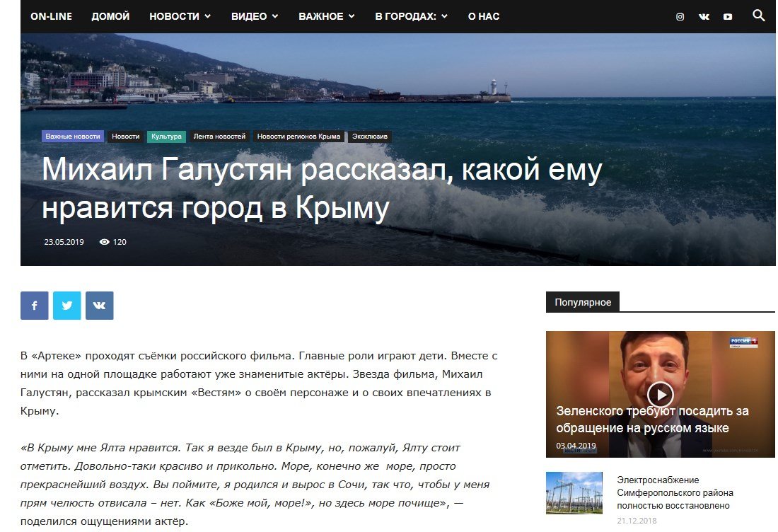Viewport: 778px width, 532px height.
Task: Expand the ВАЖНОЕ dropdown menu
Action: (x=326, y=16)
